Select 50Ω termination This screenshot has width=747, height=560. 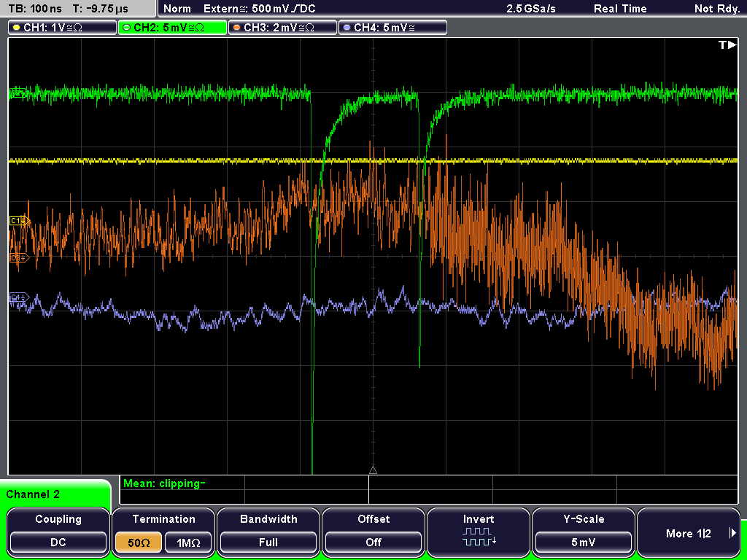[x=139, y=542]
